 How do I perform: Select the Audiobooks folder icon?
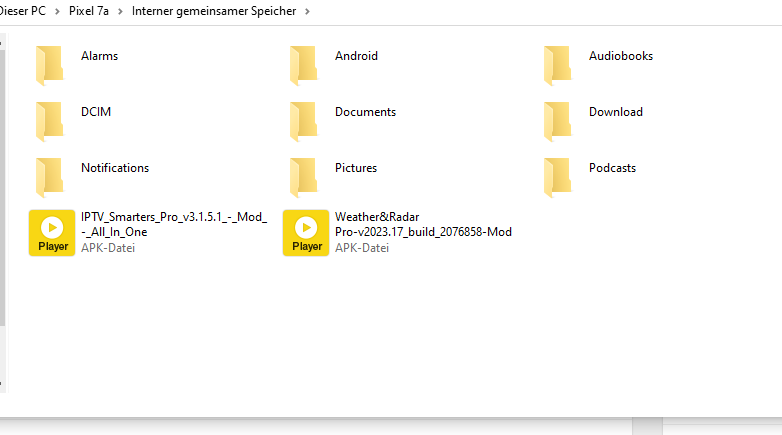point(557,65)
